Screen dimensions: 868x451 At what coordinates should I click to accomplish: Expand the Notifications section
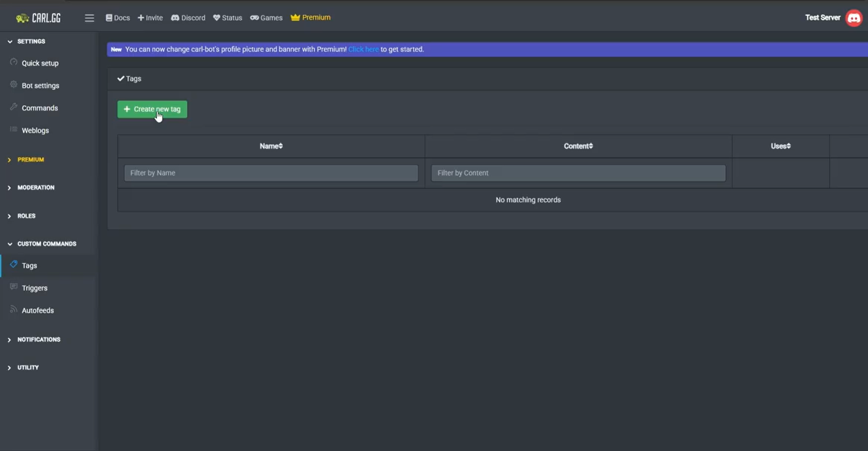tap(34, 340)
